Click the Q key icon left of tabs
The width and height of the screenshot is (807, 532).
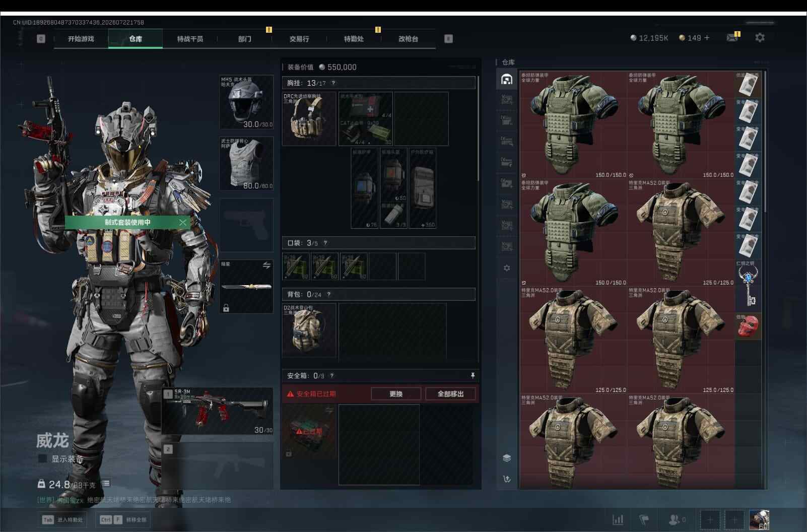point(41,39)
